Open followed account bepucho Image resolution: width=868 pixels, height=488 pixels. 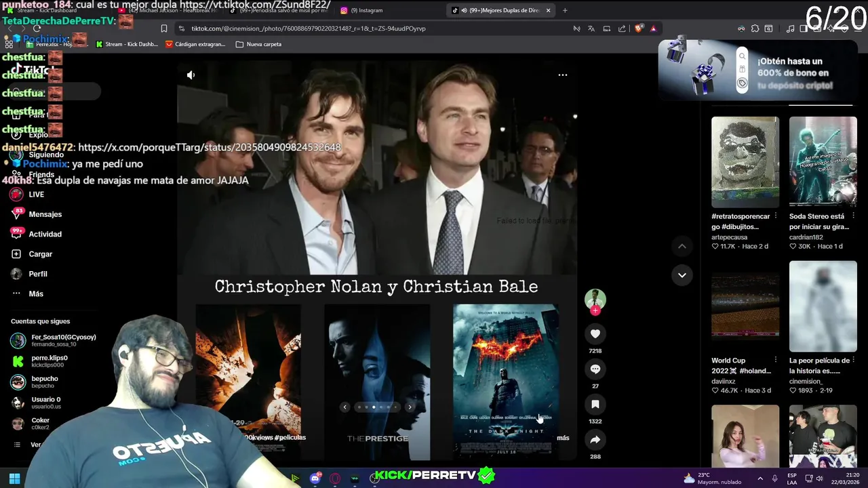pos(35,382)
